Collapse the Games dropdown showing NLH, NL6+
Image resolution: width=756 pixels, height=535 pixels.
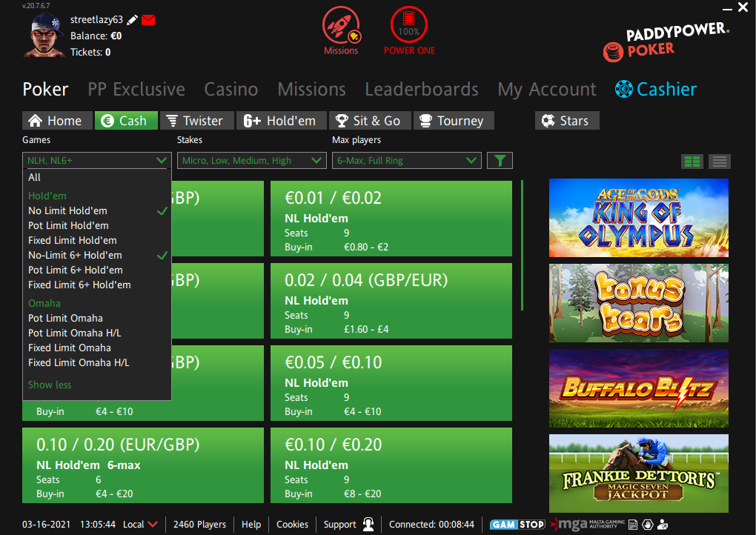pyautogui.click(x=96, y=160)
